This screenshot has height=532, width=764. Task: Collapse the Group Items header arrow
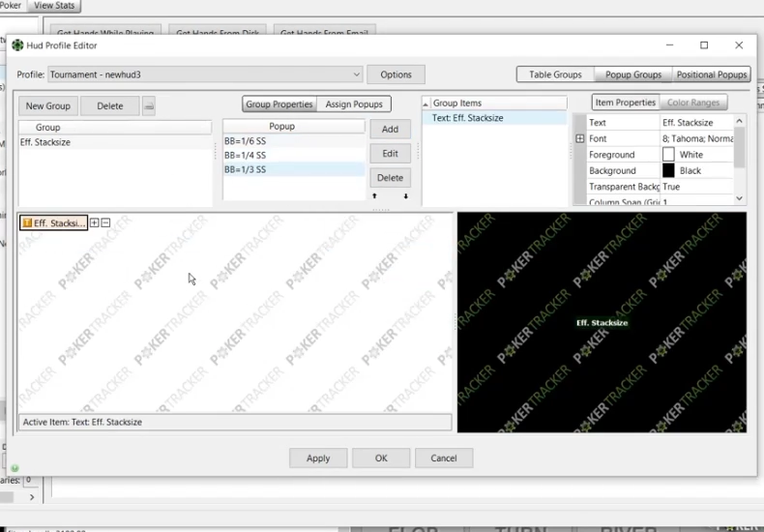tap(426, 103)
